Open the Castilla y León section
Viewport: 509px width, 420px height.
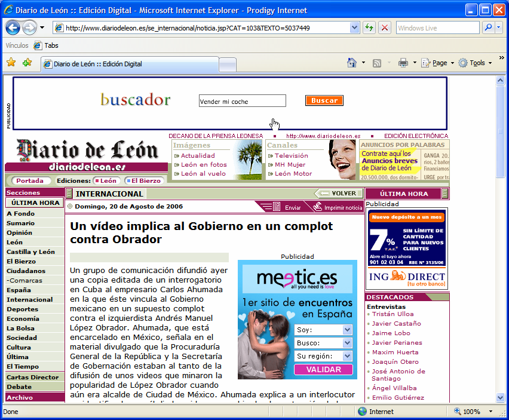pos(31,252)
